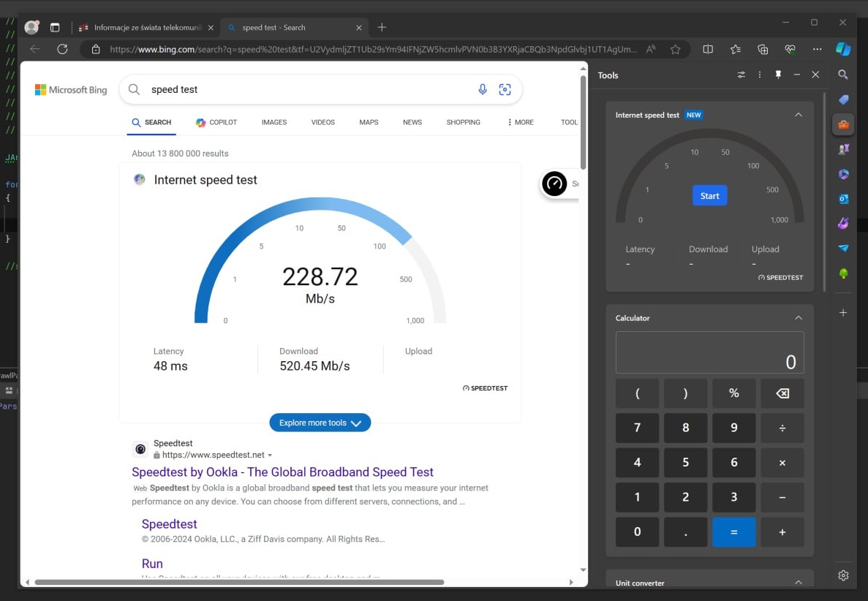Viewport: 868px width, 601px height.
Task: Click the browser refresh button
Action: (x=62, y=49)
